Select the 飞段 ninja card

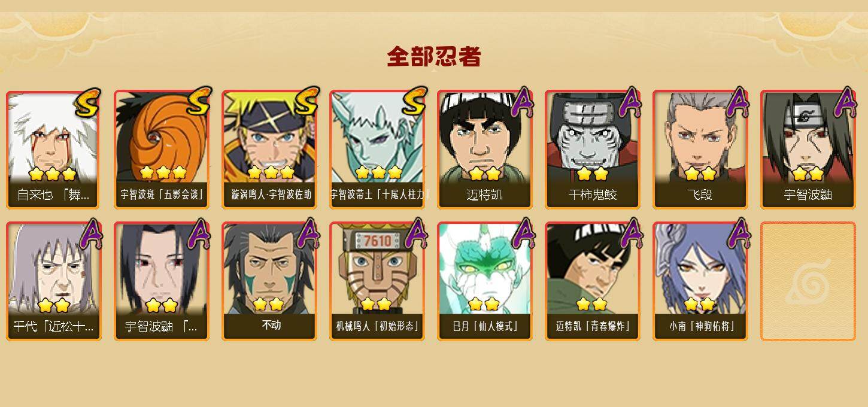point(700,150)
